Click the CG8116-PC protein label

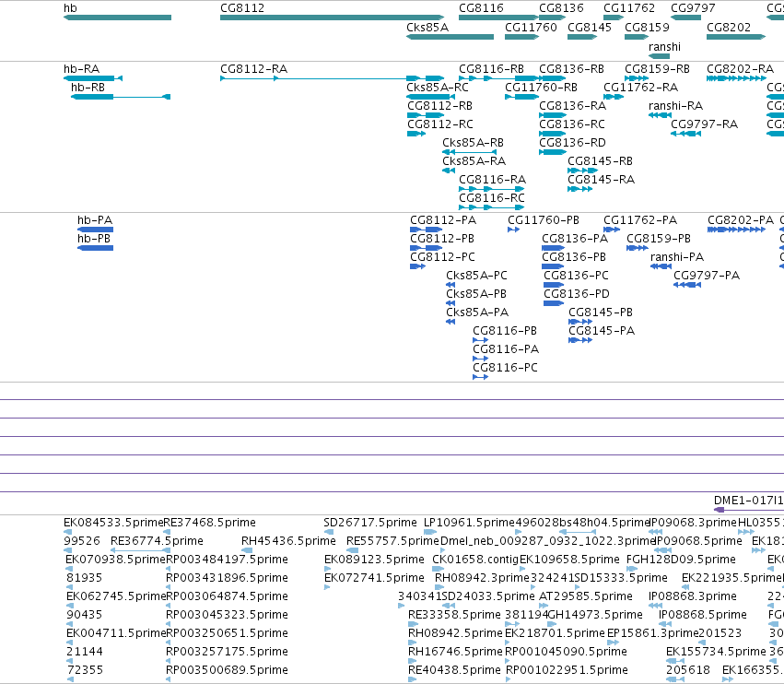(505, 368)
